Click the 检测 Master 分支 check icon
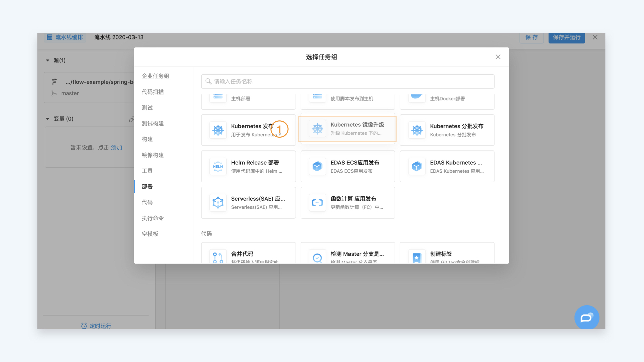Screen dimensions: 644x362 point(317,257)
